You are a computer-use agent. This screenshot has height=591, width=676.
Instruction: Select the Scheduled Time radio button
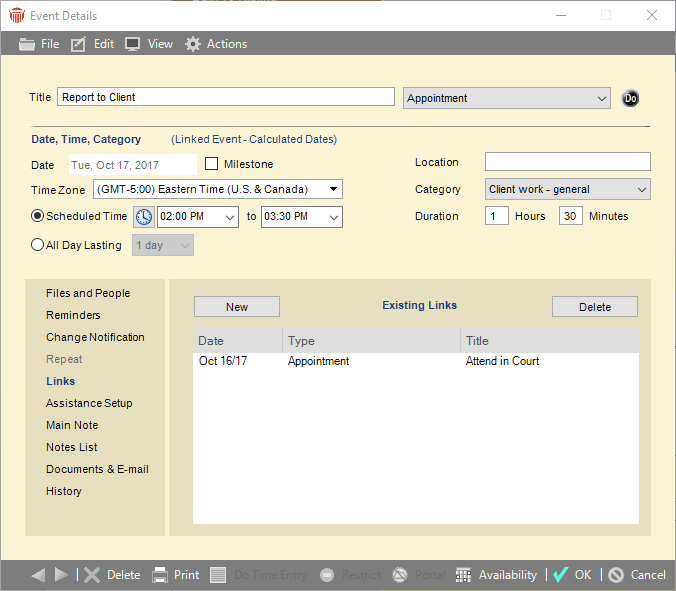pos(38,216)
